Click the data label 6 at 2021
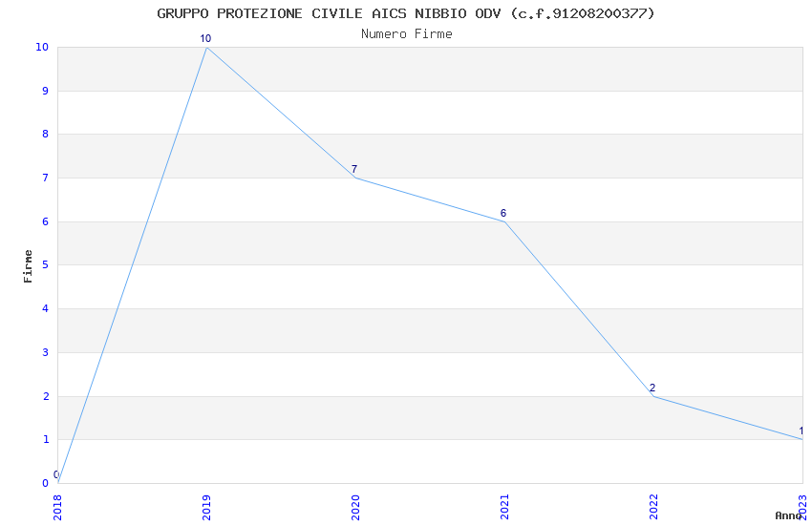 pos(503,213)
